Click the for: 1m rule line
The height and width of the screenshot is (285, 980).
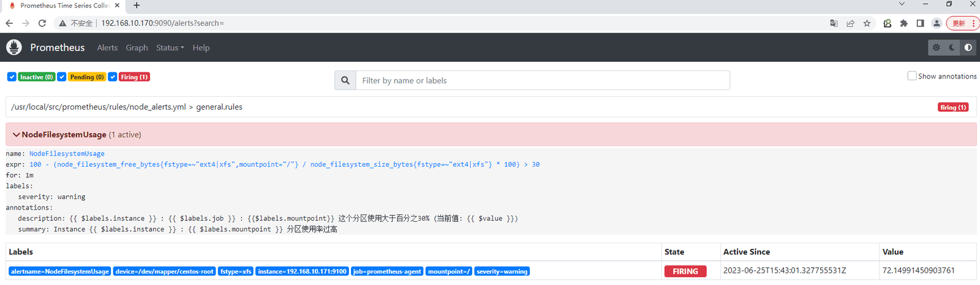(x=20, y=175)
